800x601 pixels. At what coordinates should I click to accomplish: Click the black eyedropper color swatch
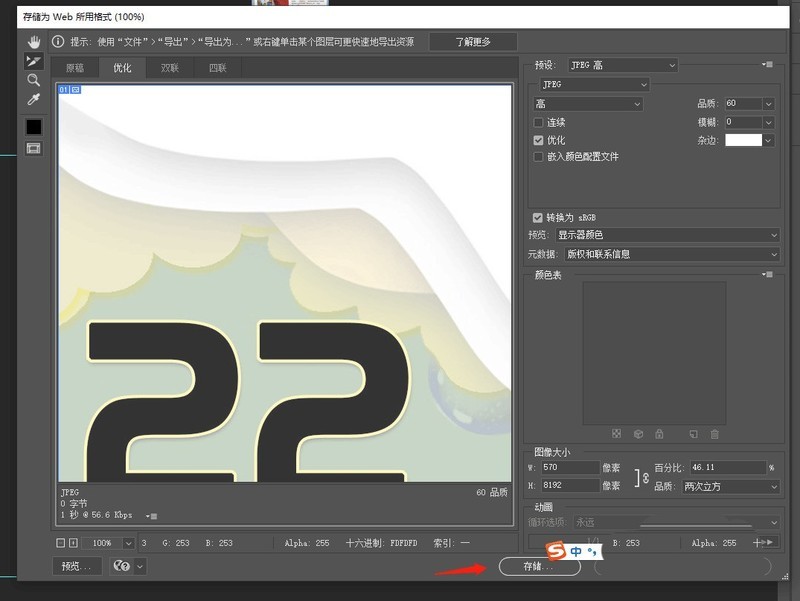pyautogui.click(x=34, y=127)
